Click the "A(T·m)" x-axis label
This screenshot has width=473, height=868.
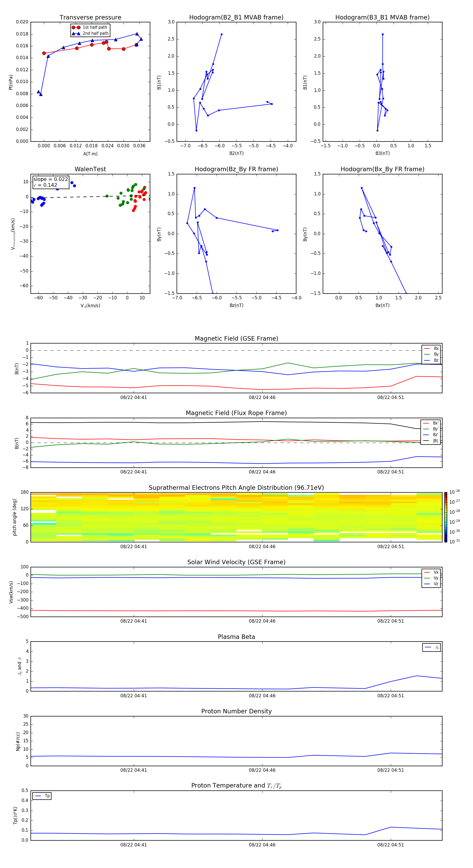tap(90, 154)
